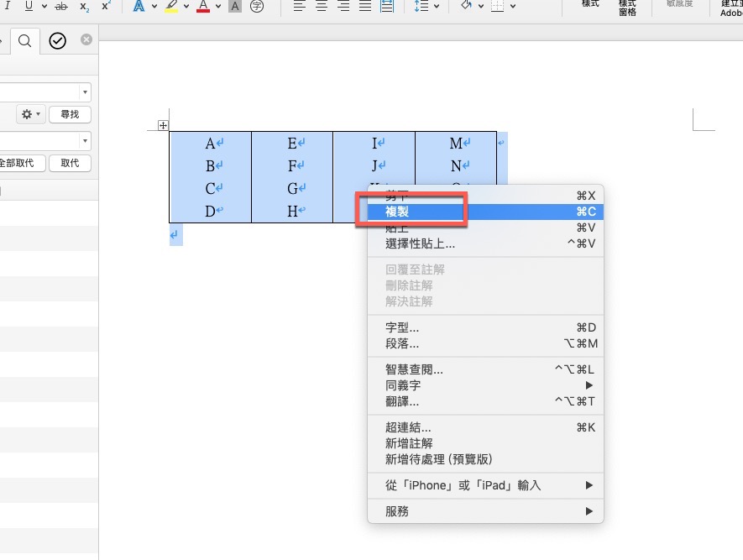Select 複製 copy in context menu
Image resolution: width=743 pixels, height=560 pixels.
click(x=485, y=212)
